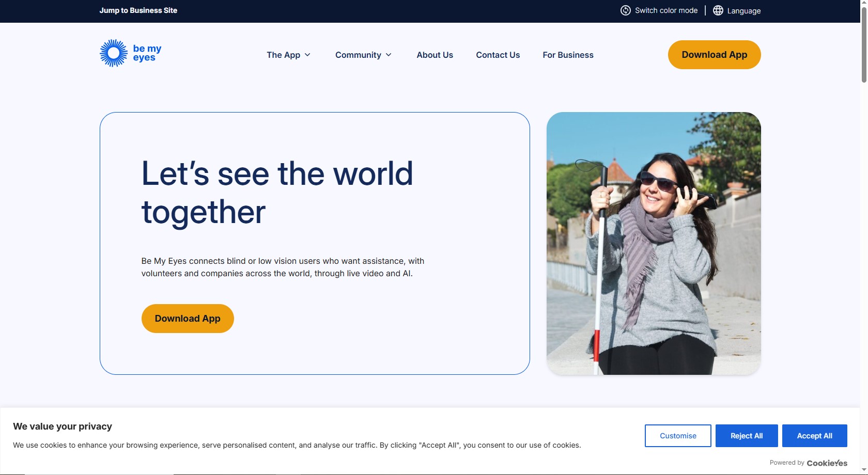Reject all cookies
This screenshot has width=868, height=475.
pos(746,436)
